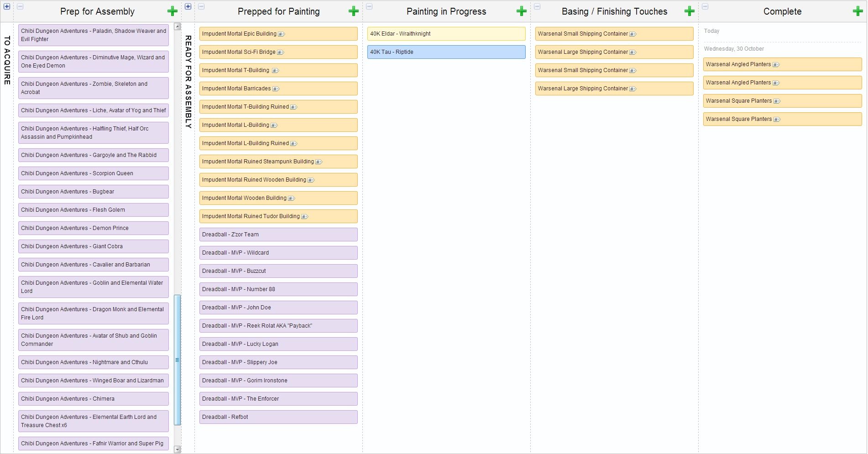
Task: Open the Dreadball - MVP - Slippery Joe card
Action: click(278, 362)
